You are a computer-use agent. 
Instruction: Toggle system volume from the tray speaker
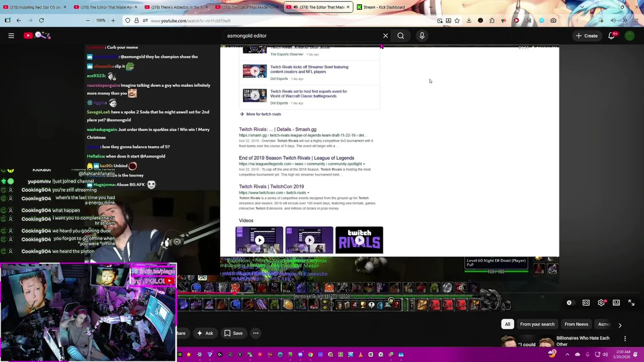point(605,354)
